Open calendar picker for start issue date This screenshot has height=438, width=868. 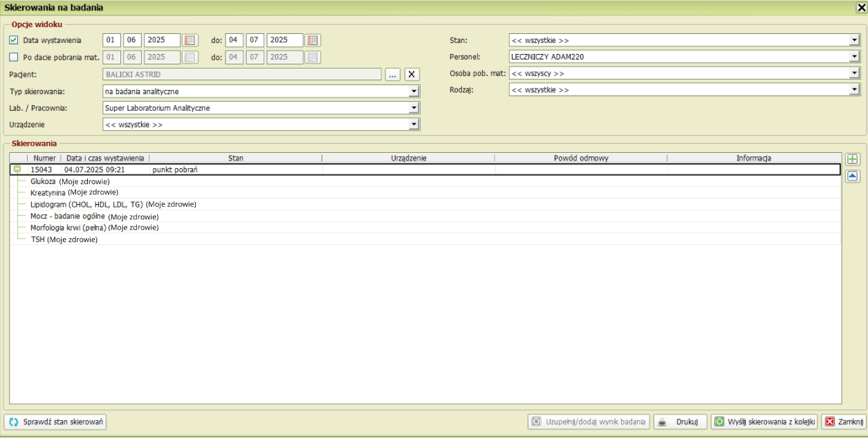(190, 40)
